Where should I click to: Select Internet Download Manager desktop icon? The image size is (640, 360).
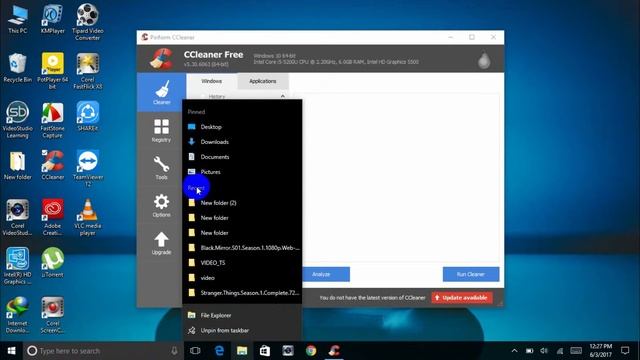pos(18,315)
